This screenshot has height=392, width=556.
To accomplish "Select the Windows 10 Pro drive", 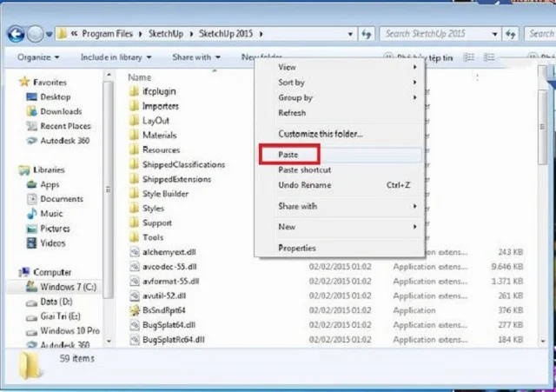I will click(69, 330).
